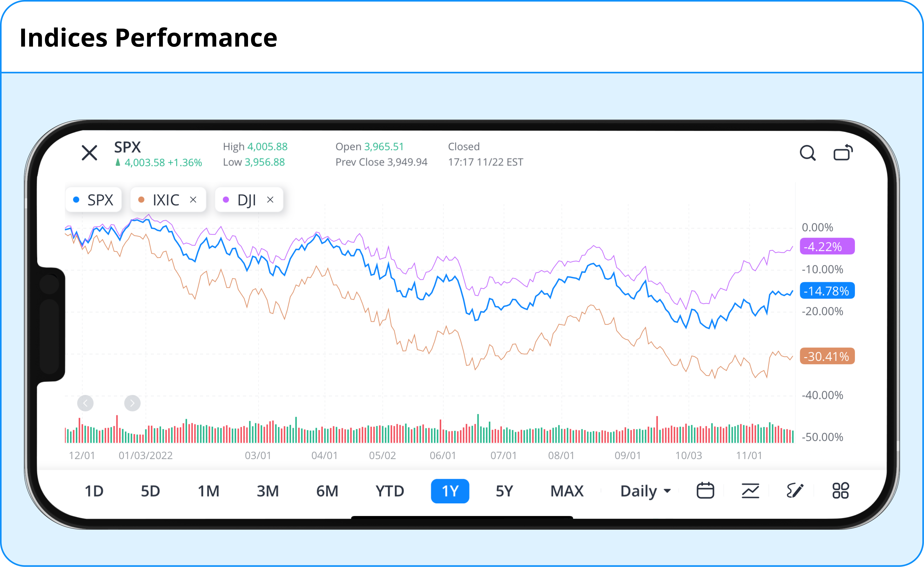Select the YTD time range
Screen dimensions: 924x567
pos(390,491)
